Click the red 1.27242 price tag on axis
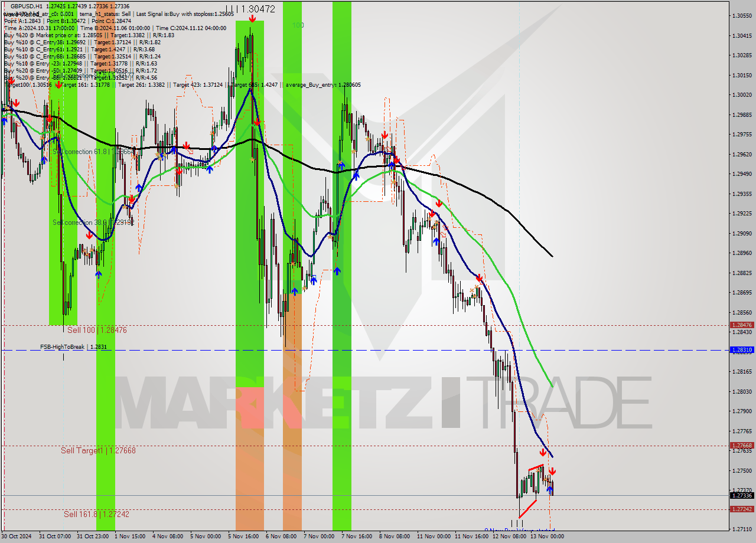Viewport: 756px width, 543px height. tap(742, 509)
